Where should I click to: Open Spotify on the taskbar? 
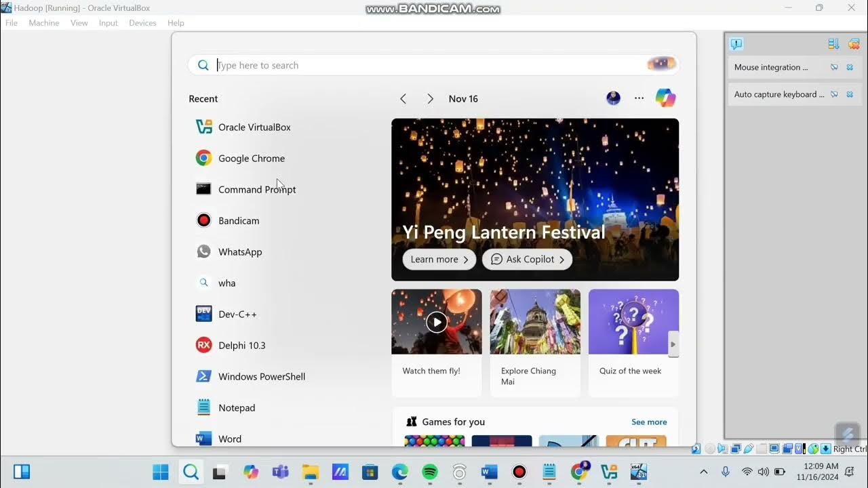click(430, 472)
